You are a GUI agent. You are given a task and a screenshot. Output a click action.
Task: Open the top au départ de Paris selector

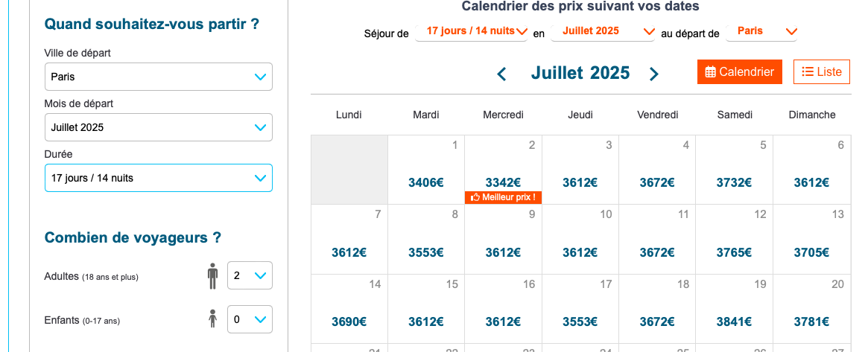(x=761, y=31)
